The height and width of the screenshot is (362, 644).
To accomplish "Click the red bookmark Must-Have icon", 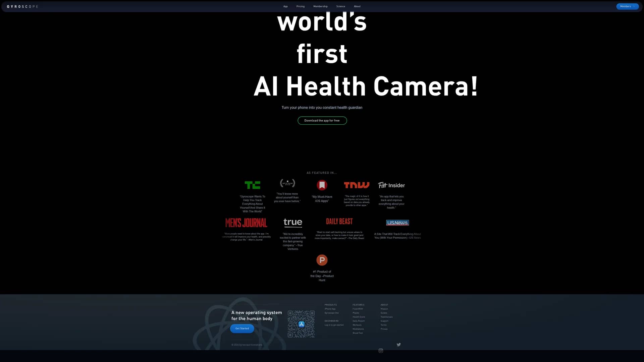I will tap(322, 185).
